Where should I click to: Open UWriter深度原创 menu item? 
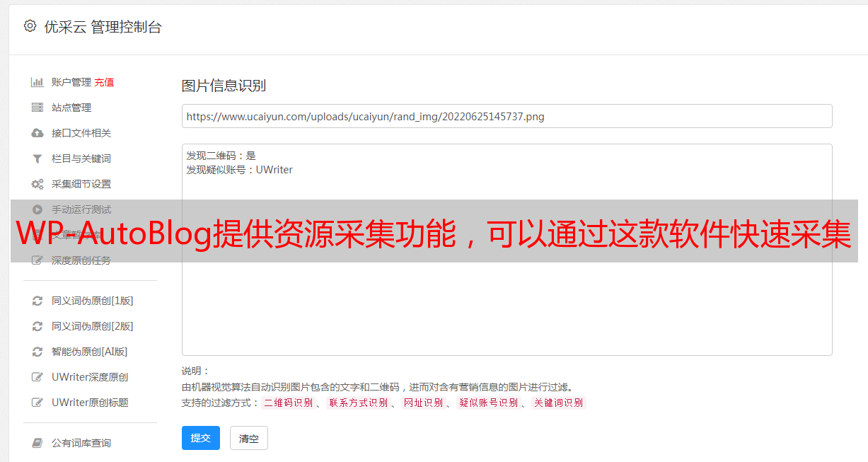90,377
